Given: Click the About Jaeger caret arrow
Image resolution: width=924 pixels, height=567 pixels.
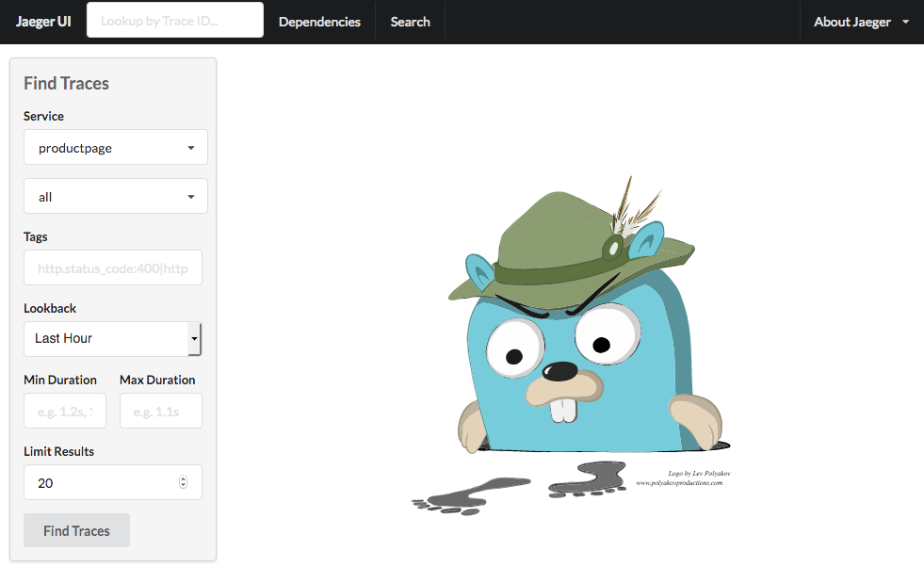Looking at the screenshot, I should (x=906, y=22).
